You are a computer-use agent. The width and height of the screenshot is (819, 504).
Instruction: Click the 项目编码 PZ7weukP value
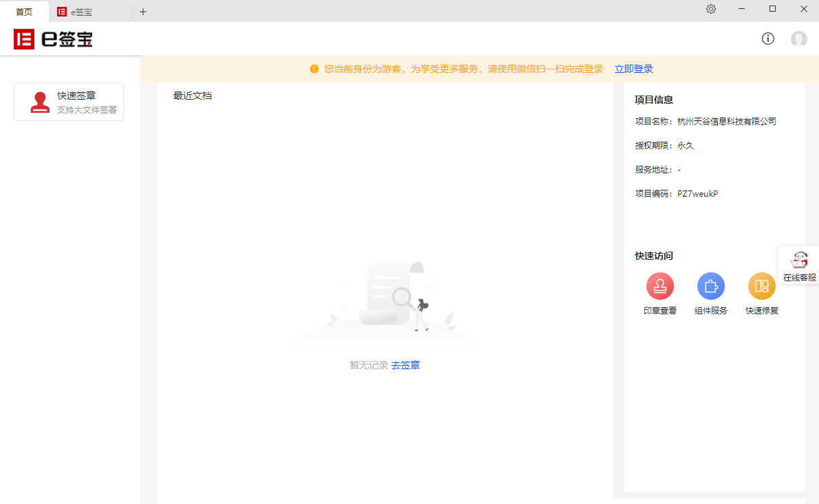pos(697,194)
